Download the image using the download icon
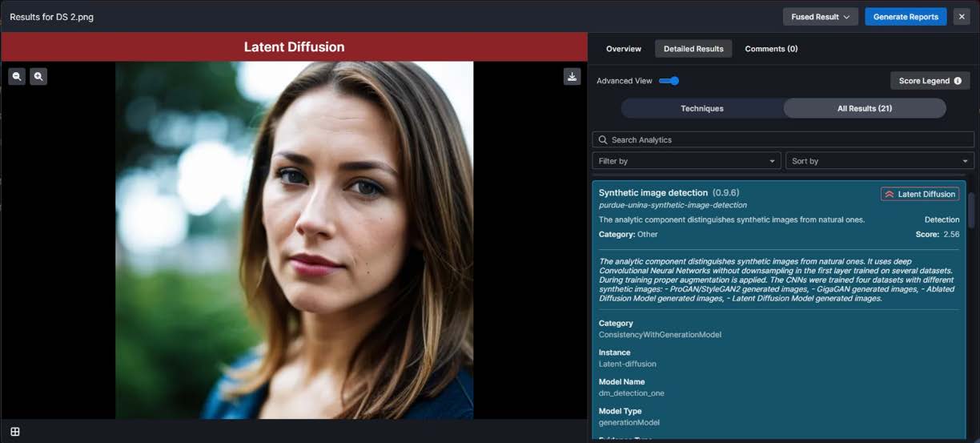The height and width of the screenshot is (443, 980). click(572, 77)
